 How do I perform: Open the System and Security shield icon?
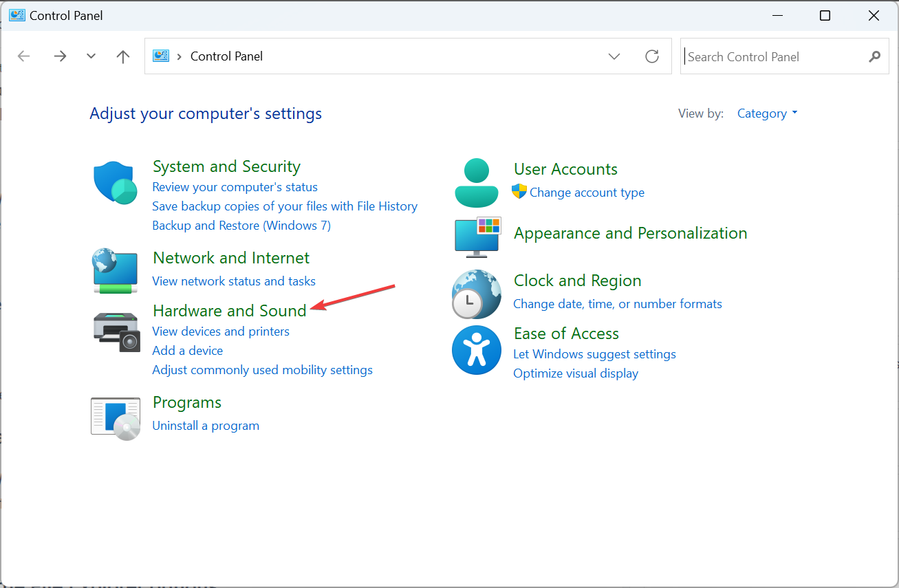pyautogui.click(x=116, y=183)
